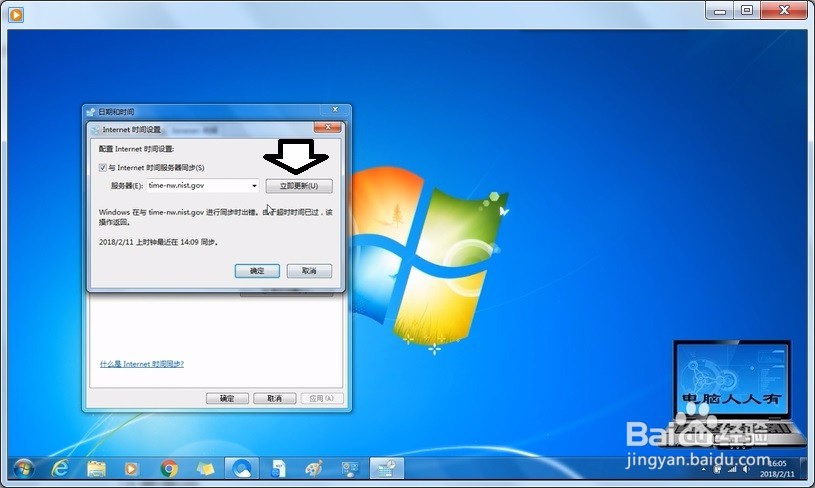Image resolution: width=815 pixels, height=488 pixels.
Task: Open network signal tray icon
Action: (732, 469)
